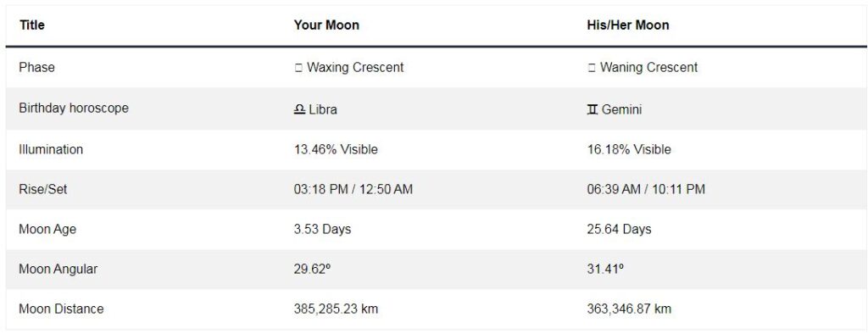
Task: Select the 385,285.23 km distance value
Action: click(336, 309)
